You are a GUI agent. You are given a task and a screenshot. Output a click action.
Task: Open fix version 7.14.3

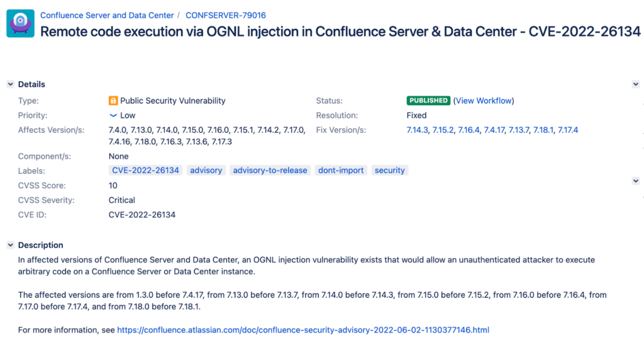418,130
